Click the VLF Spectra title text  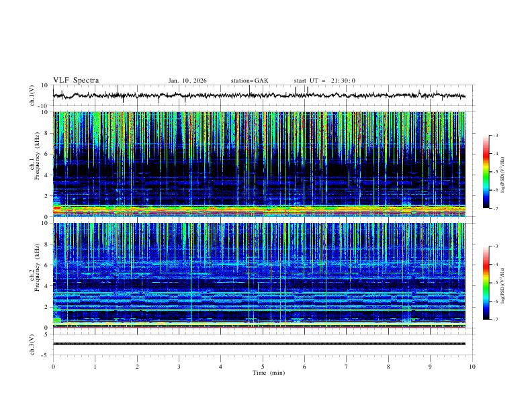coord(76,81)
